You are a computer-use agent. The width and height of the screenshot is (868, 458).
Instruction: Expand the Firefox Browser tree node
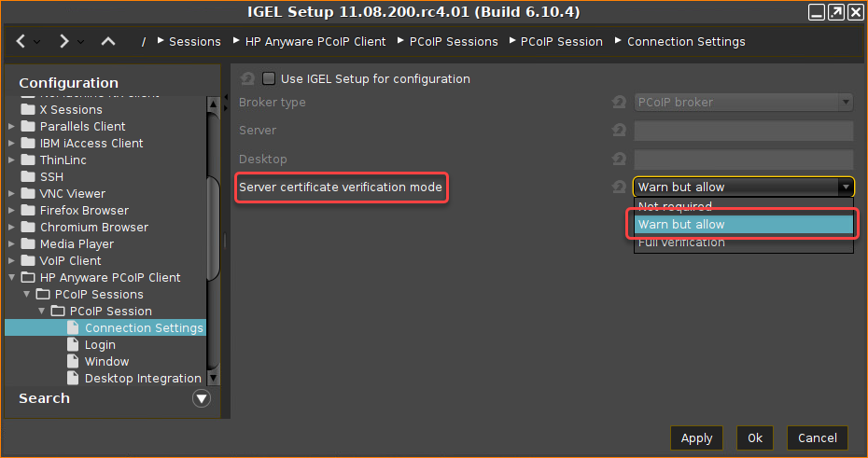[x=11, y=210]
